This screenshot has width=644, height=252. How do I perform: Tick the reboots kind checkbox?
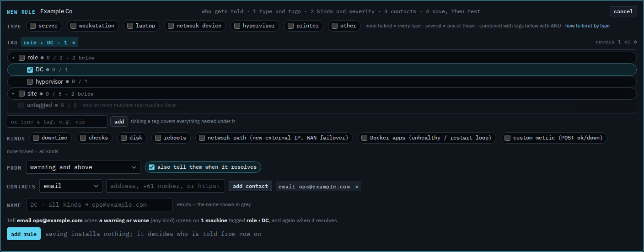(158, 138)
